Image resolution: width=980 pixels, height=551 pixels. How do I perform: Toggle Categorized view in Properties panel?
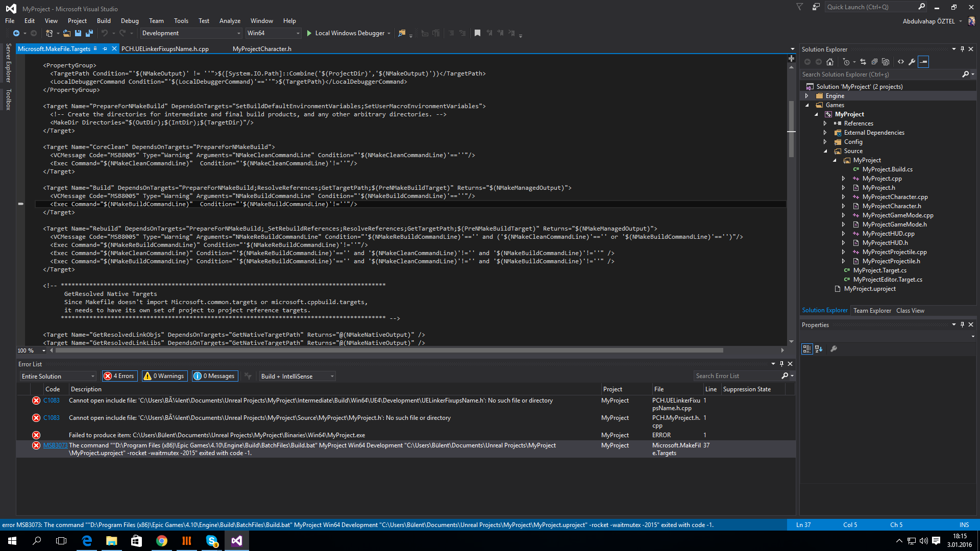tap(807, 349)
